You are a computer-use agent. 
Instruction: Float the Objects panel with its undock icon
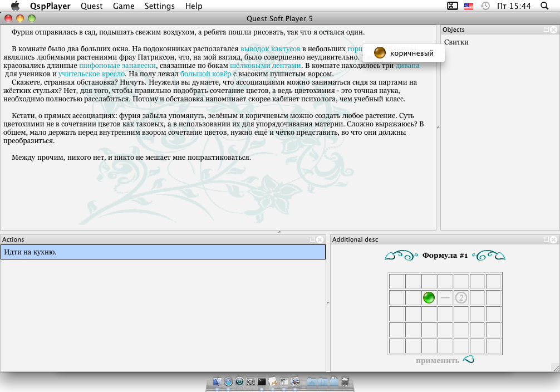click(547, 30)
